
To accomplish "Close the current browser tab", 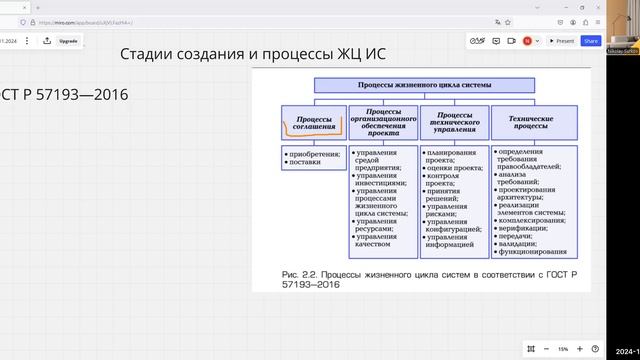I will [24, 7].
